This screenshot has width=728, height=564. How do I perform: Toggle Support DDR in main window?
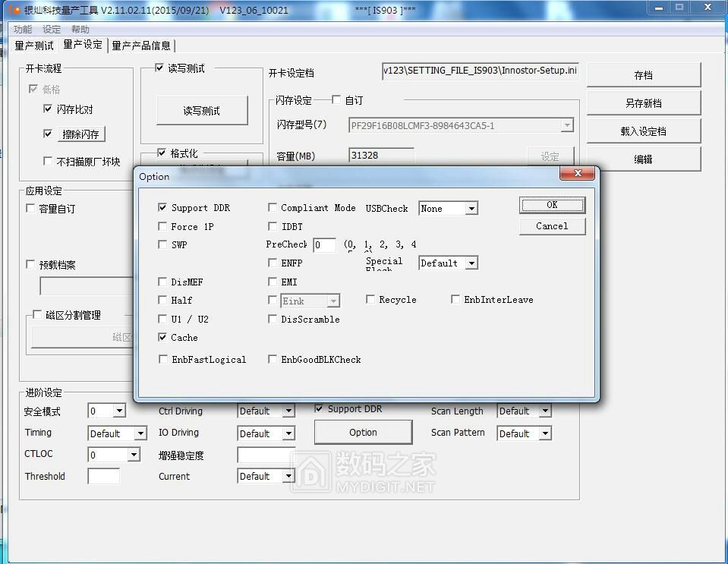(319, 408)
